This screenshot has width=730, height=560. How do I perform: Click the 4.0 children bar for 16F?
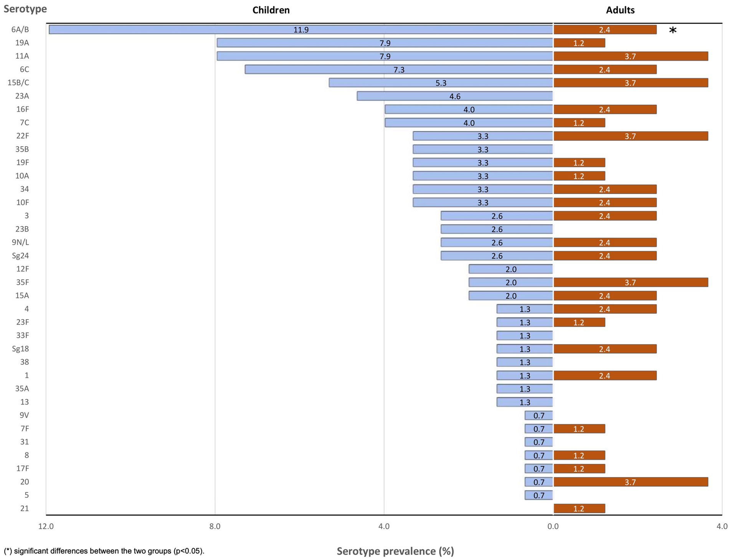click(469, 109)
